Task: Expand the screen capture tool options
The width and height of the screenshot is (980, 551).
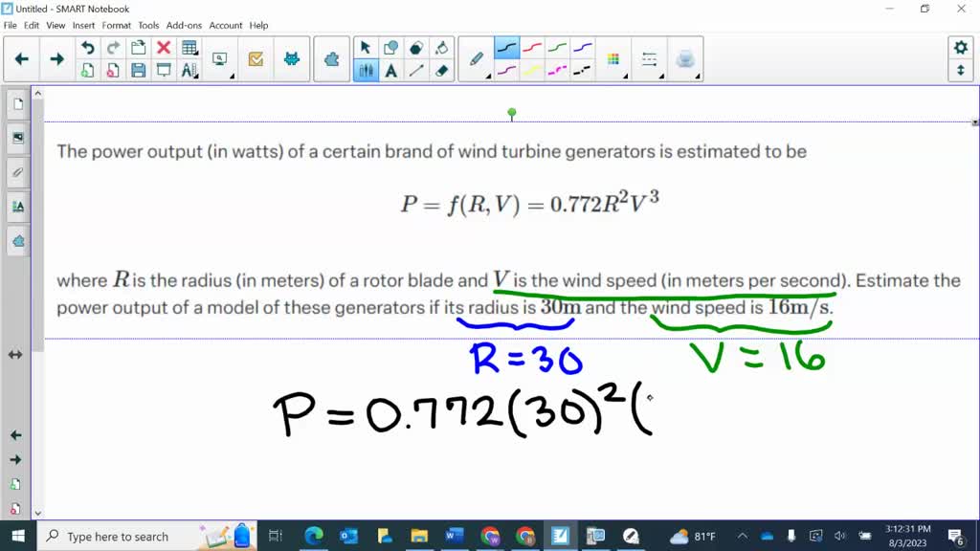Action: (232, 77)
